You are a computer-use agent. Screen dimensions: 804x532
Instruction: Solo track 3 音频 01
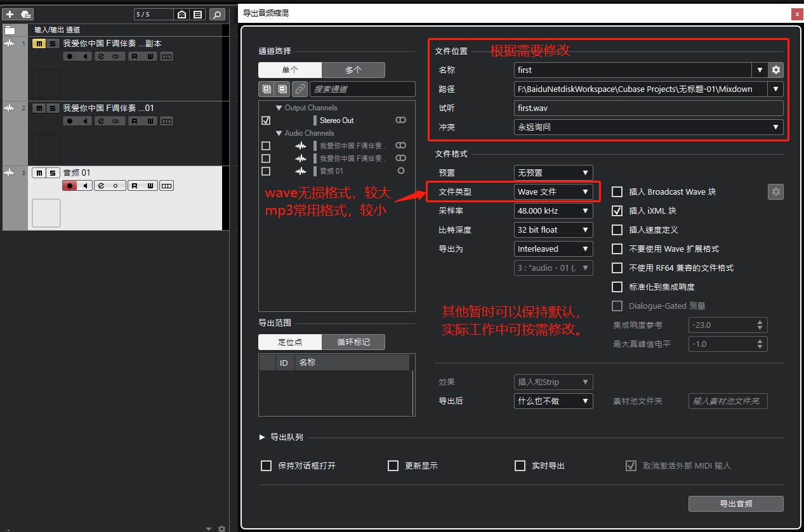point(53,173)
